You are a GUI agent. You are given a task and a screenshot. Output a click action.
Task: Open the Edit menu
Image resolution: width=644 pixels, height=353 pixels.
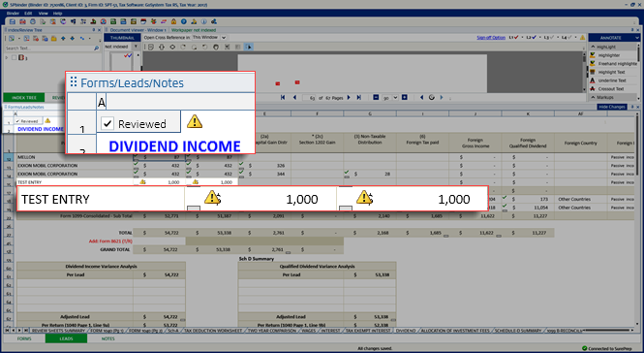tap(28, 14)
